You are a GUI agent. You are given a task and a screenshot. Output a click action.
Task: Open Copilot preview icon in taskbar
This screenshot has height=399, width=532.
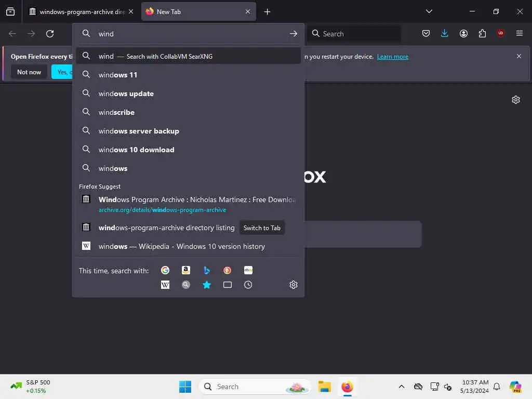(x=516, y=387)
